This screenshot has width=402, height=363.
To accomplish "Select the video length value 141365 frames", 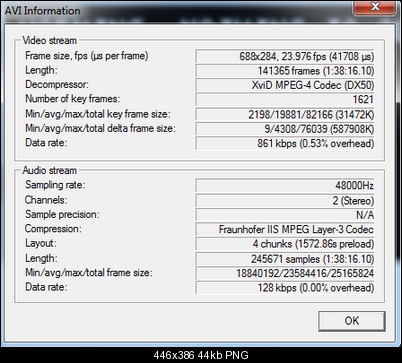I will pos(285,71).
